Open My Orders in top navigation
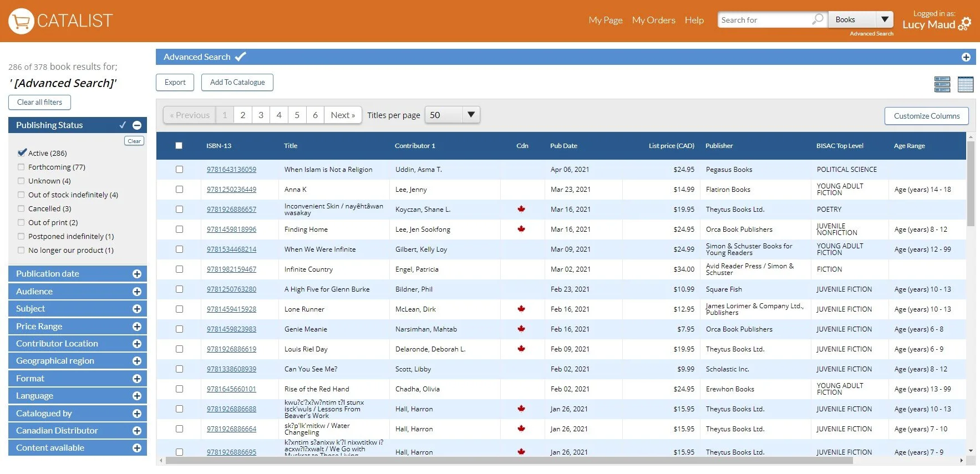 (654, 20)
